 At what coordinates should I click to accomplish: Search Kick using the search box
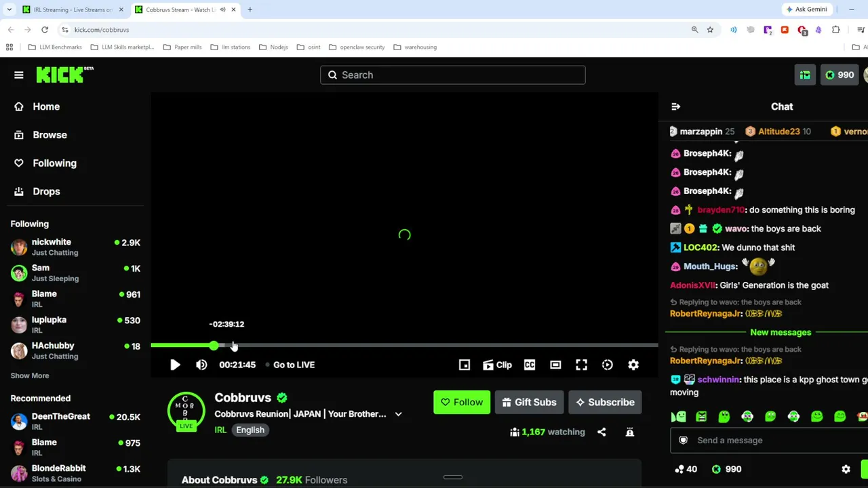click(452, 75)
